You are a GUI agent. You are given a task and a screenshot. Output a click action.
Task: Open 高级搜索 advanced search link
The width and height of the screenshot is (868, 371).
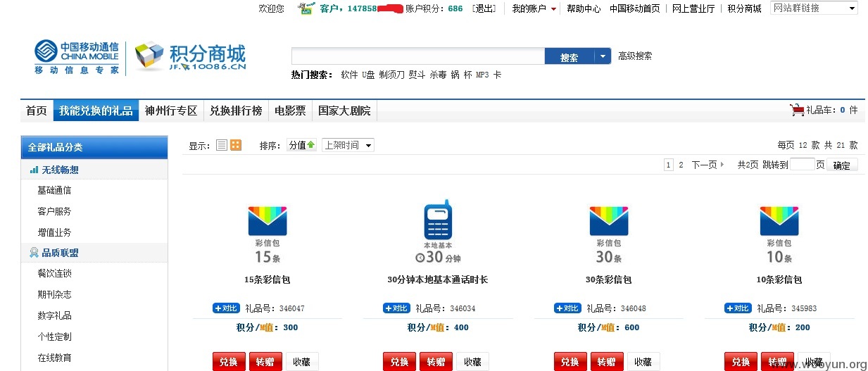(x=635, y=56)
